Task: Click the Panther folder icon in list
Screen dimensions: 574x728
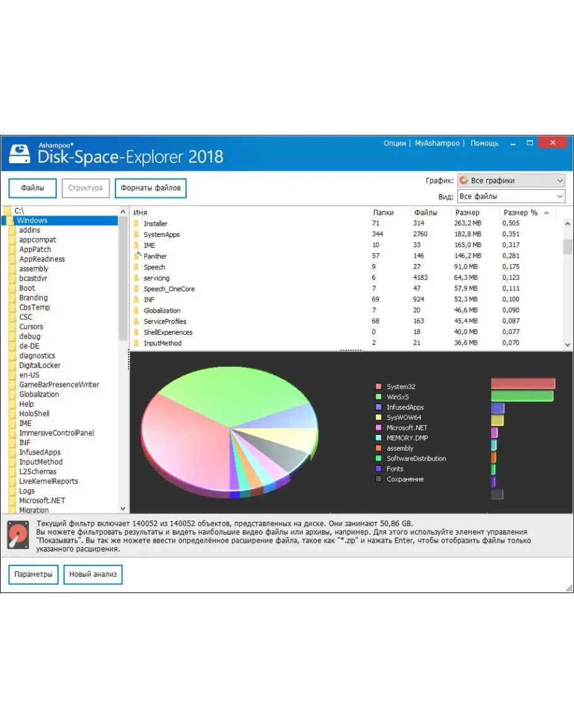Action: 136,256
